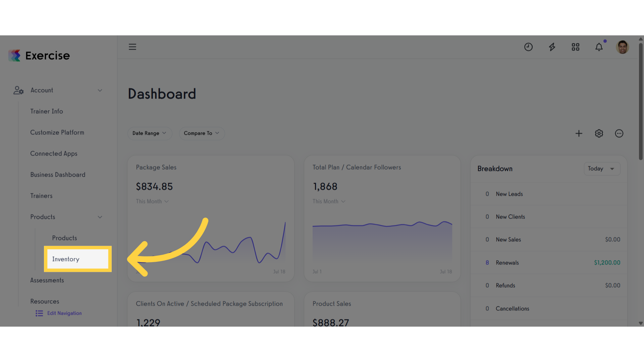Open the user profile avatar
The height and width of the screenshot is (362, 644).
[623, 47]
